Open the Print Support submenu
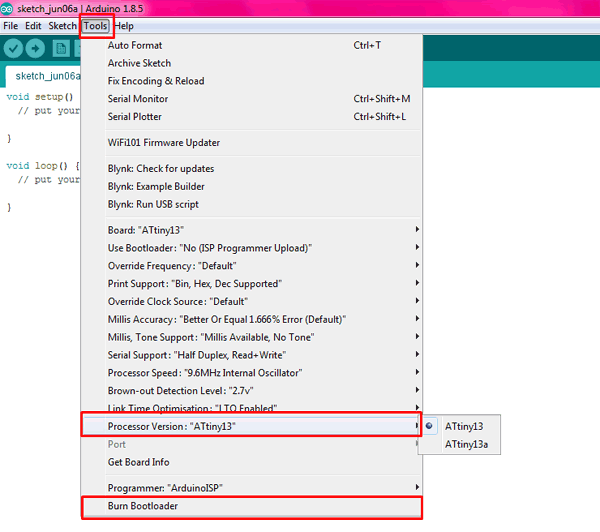The height and width of the screenshot is (532, 600). point(252,284)
